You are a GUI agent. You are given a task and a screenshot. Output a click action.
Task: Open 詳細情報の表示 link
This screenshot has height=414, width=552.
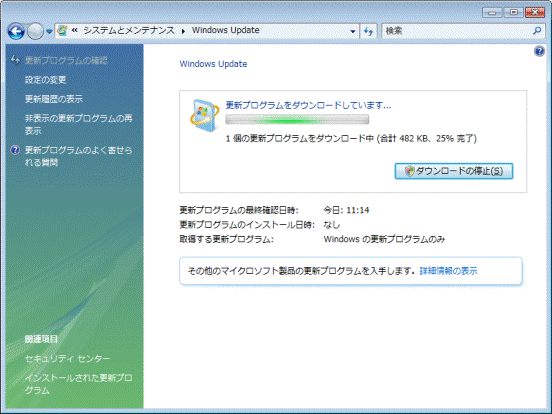click(x=448, y=271)
